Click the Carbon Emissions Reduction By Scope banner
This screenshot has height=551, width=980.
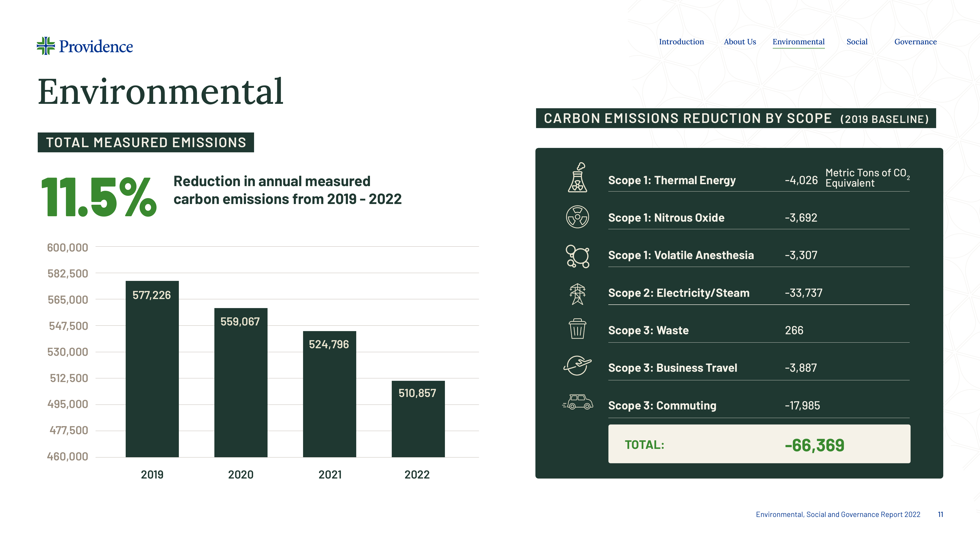coord(736,118)
